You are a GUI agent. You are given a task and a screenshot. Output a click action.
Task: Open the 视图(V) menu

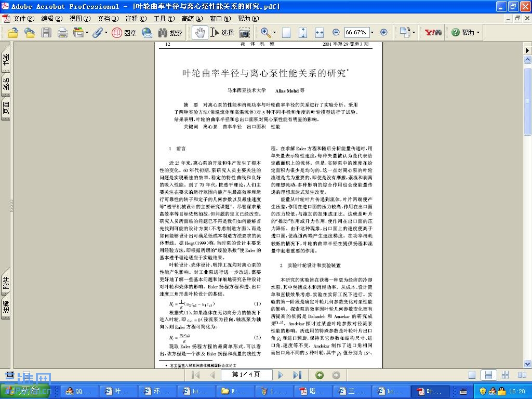click(79, 19)
